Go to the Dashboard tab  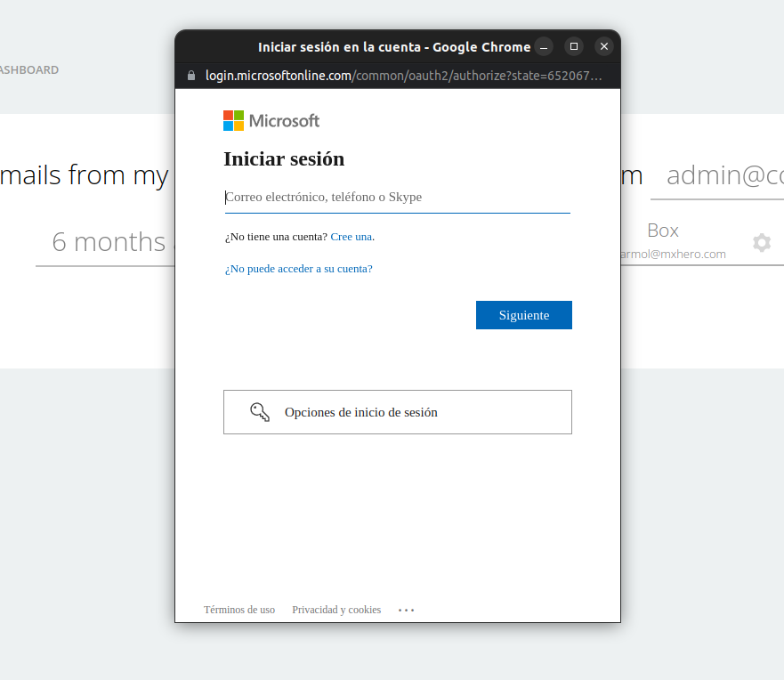point(29,70)
